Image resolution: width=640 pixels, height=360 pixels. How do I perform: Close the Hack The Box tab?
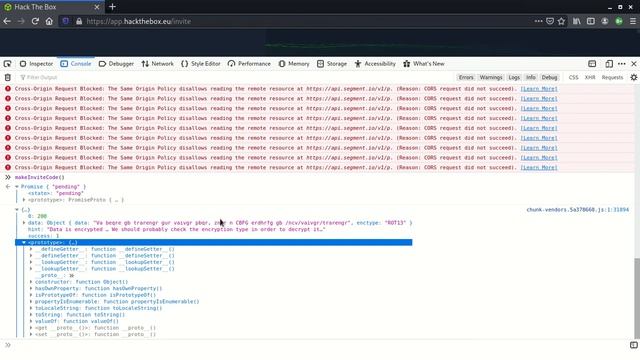point(97,7)
